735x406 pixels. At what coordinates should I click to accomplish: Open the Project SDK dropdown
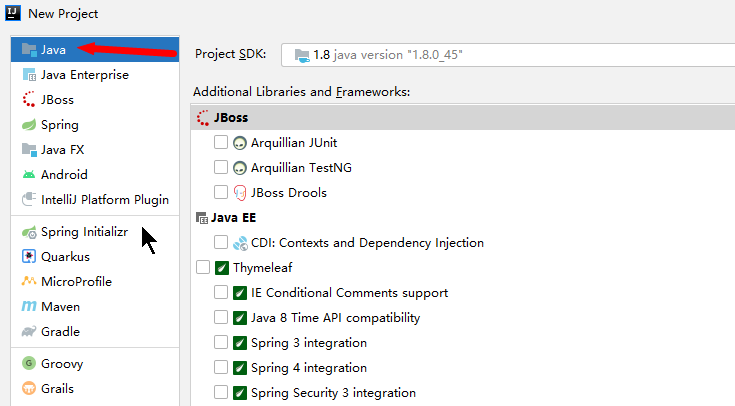(x=507, y=55)
